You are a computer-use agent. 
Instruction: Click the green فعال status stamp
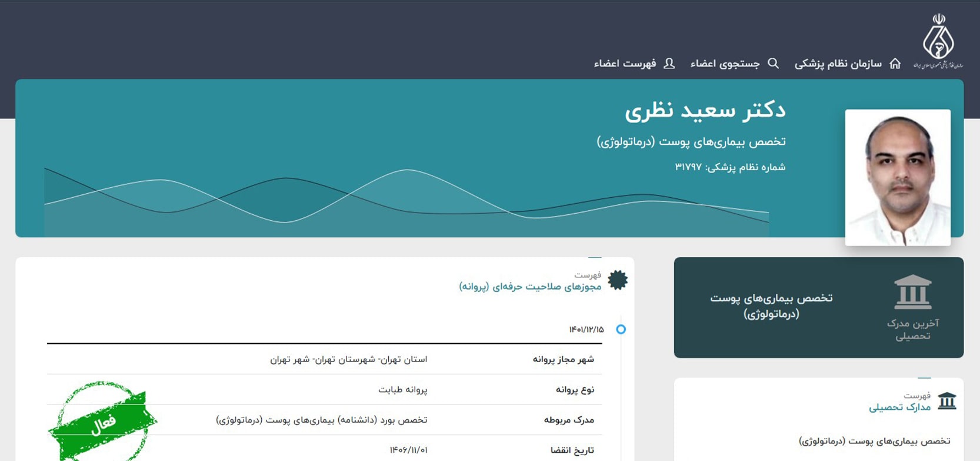point(102,421)
